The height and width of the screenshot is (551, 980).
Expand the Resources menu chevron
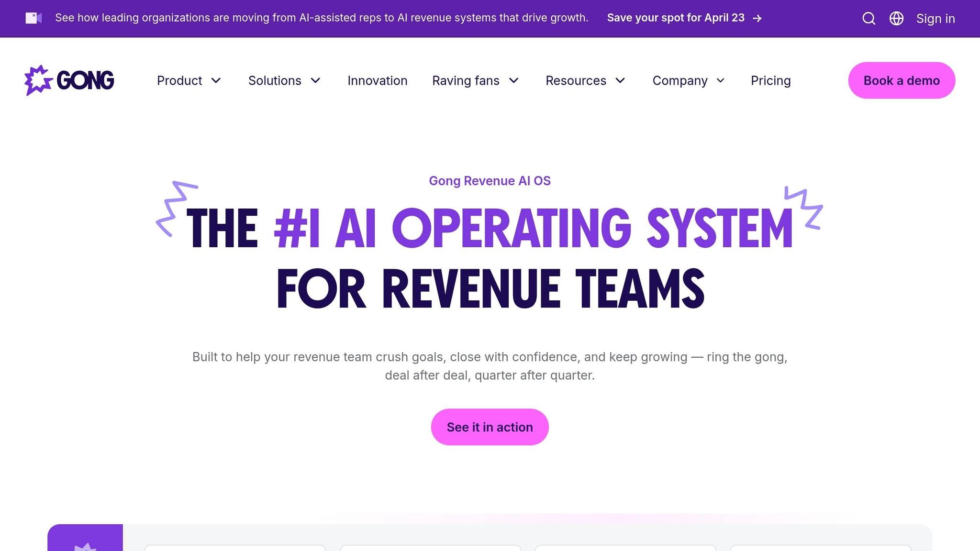pos(620,80)
